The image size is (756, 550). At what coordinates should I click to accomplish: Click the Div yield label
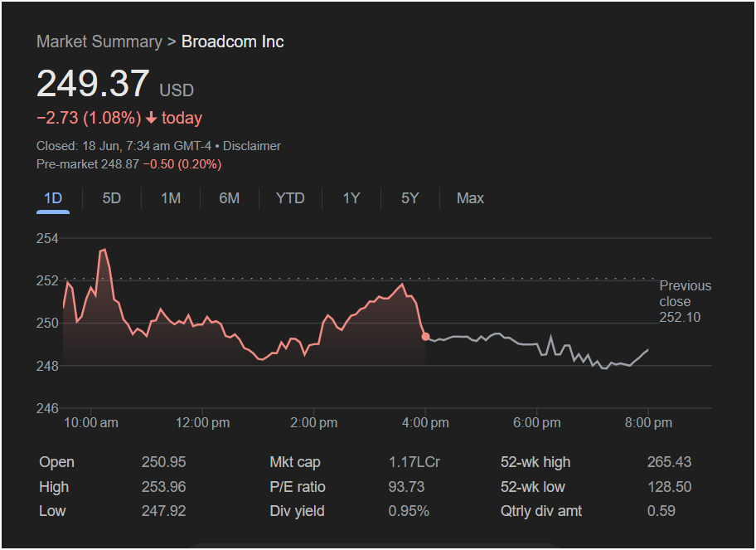[297, 511]
